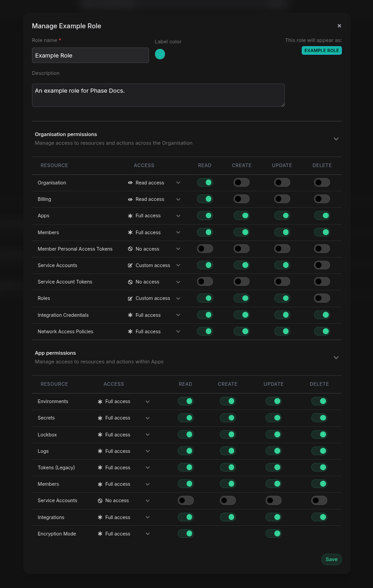This screenshot has width=373, height=588.
Task: Click the EXAMPLE ROLE preview badge
Action: tap(321, 51)
